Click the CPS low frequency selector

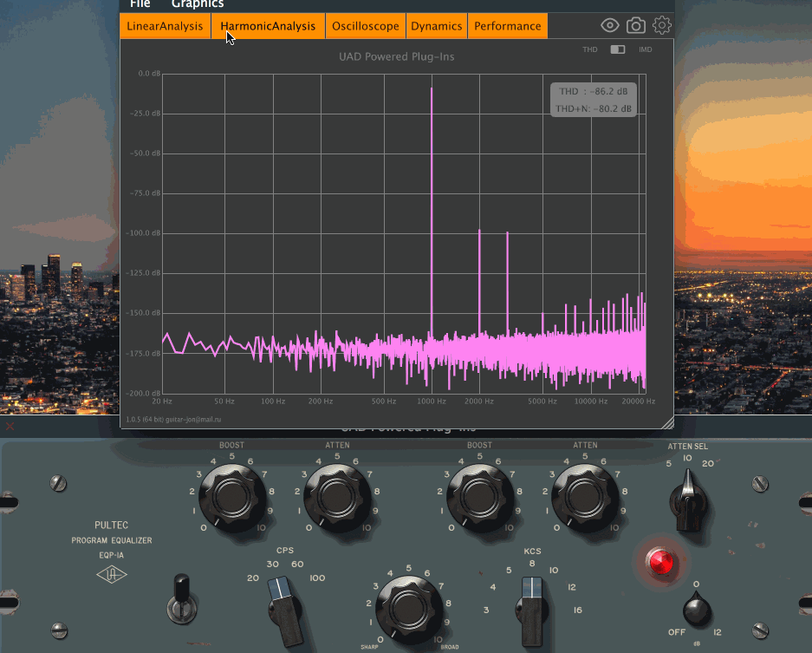pyautogui.click(x=285, y=611)
